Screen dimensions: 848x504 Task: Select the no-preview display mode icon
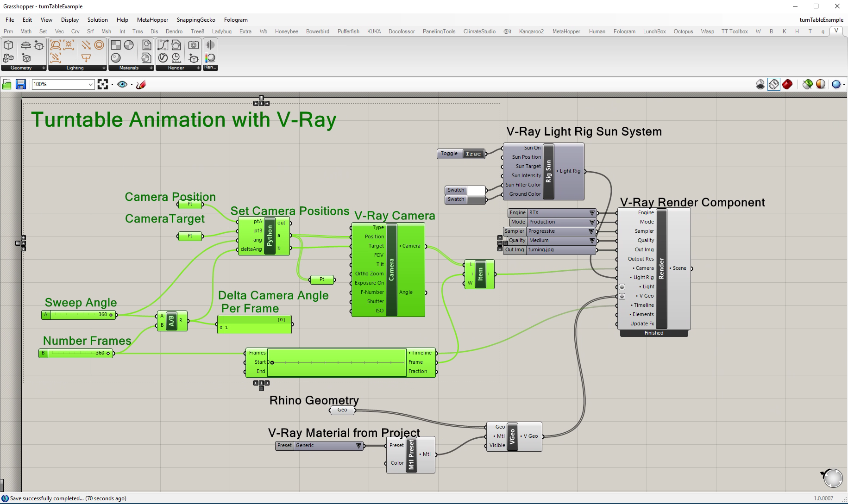(x=760, y=84)
